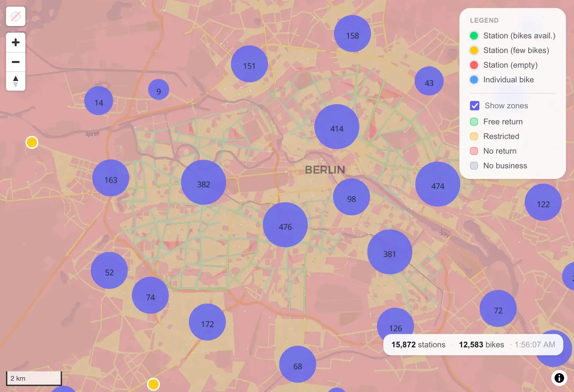
Task: Zoom out using the minus button
Action: 15,62
